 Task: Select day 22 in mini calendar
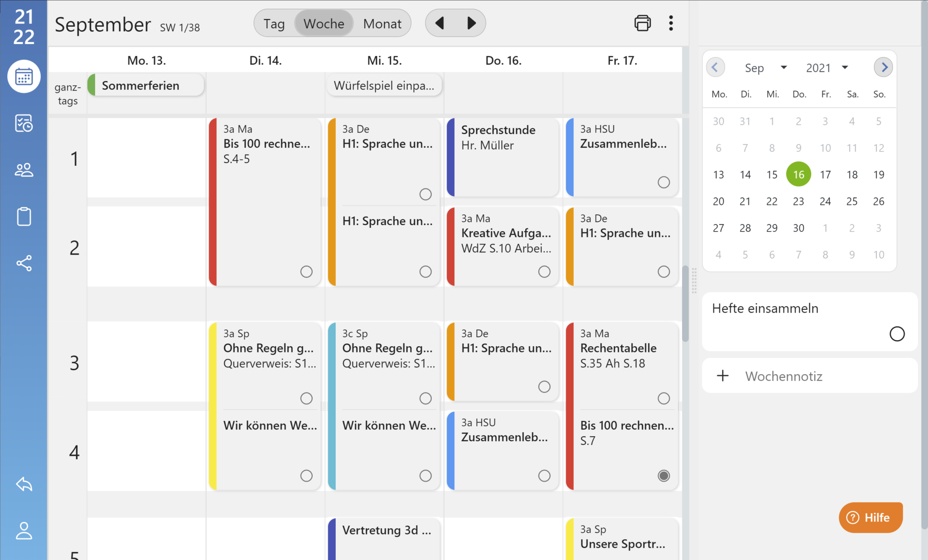[x=772, y=201]
